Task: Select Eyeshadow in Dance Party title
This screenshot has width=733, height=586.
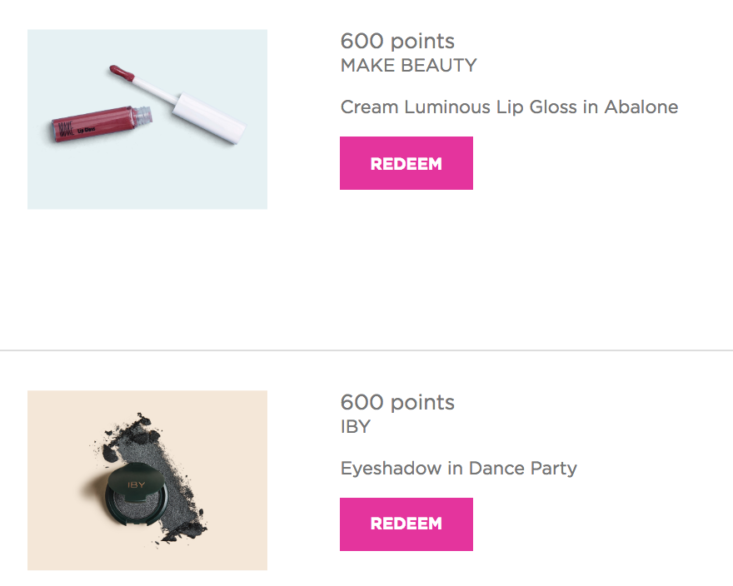Action: coord(459,468)
